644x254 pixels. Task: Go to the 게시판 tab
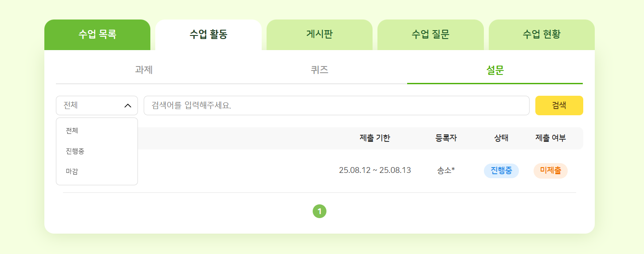click(319, 35)
